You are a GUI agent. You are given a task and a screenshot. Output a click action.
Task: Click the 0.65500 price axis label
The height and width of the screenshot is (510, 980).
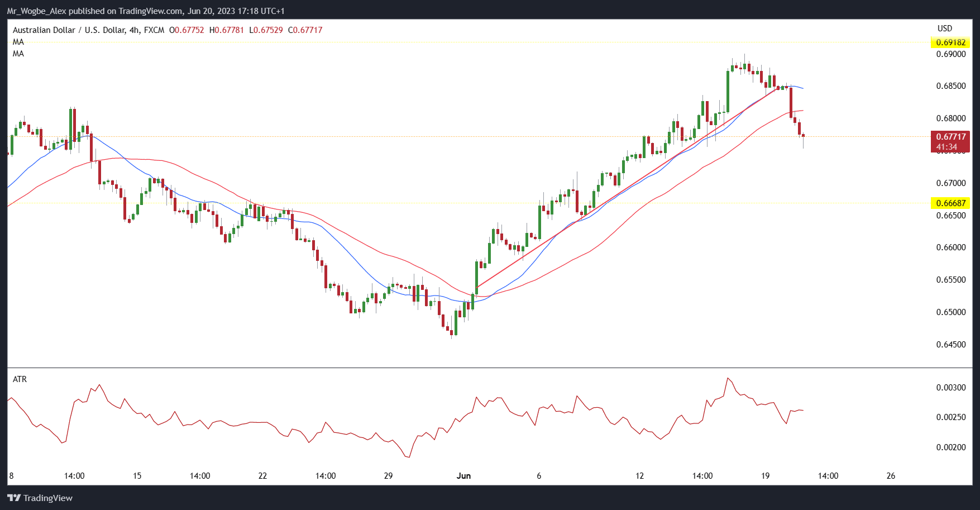point(950,280)
